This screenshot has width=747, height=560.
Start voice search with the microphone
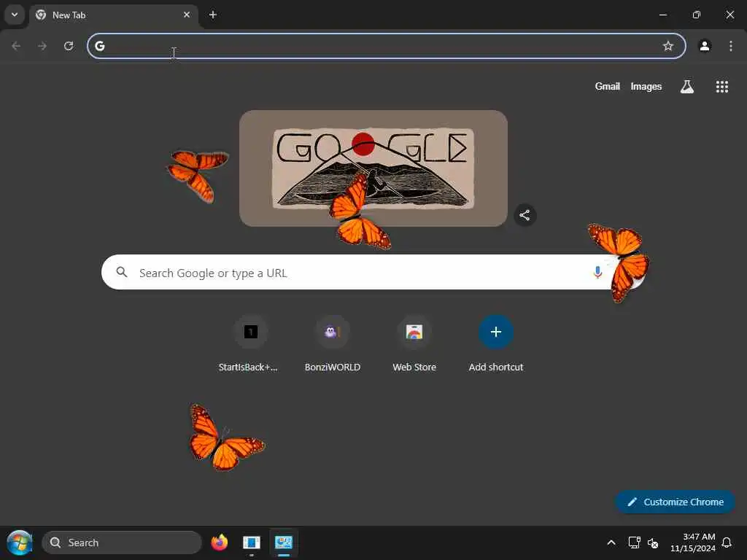(x=597, y=273)
